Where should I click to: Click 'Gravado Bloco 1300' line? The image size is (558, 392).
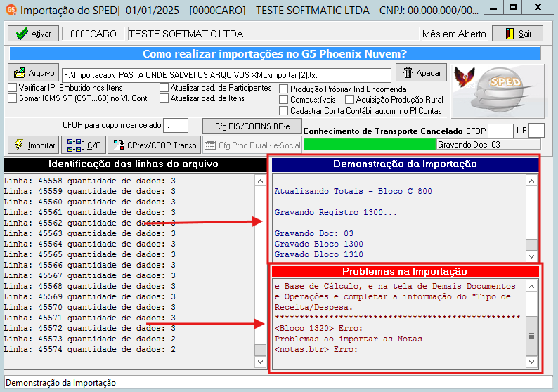click(318, 244)
